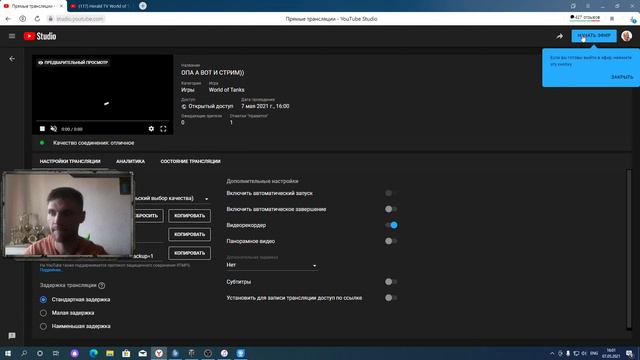
Task: Open Настройки трансляции tab
Action: click(70, 161)
